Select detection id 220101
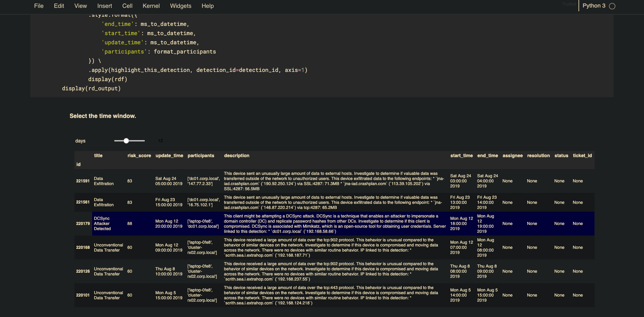 83,295
